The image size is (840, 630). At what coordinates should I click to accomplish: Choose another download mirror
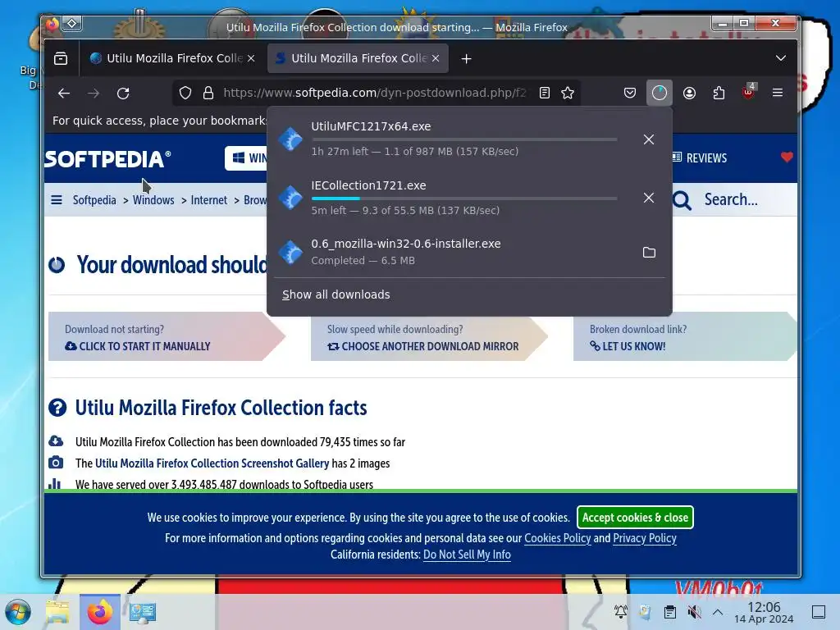423,347
